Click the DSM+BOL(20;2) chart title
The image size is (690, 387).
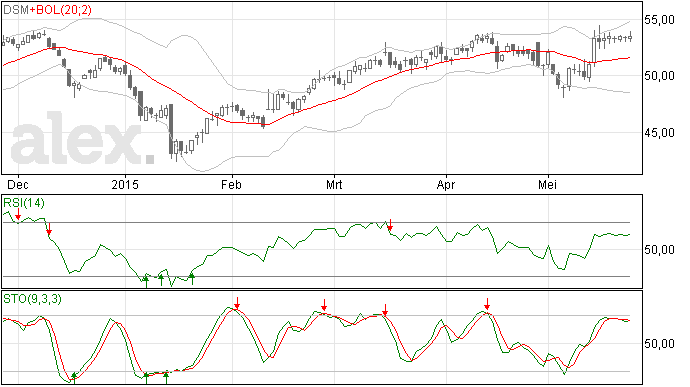click(48, 10)
